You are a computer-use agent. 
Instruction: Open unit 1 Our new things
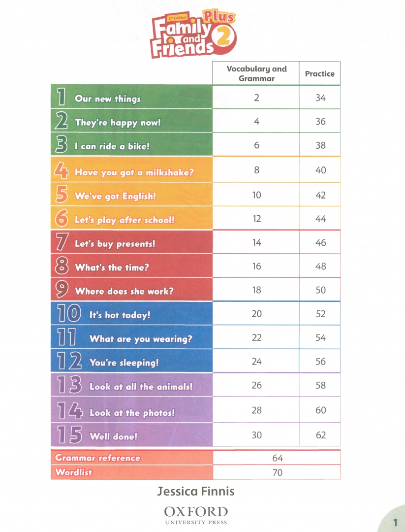tap(131, 97)
